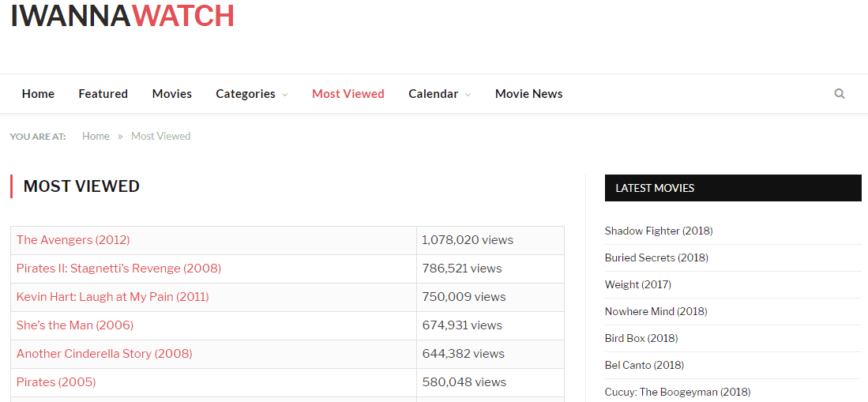Screen dimensions: 868x402
Task: Open Pirates II: Stagnetti's Revenge (2008)
Action: tap(118, 269)
